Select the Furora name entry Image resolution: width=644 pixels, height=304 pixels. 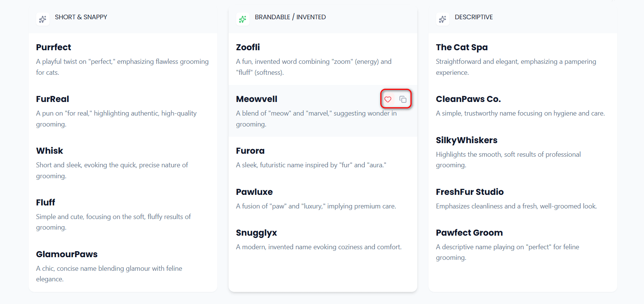click(250, 151)
